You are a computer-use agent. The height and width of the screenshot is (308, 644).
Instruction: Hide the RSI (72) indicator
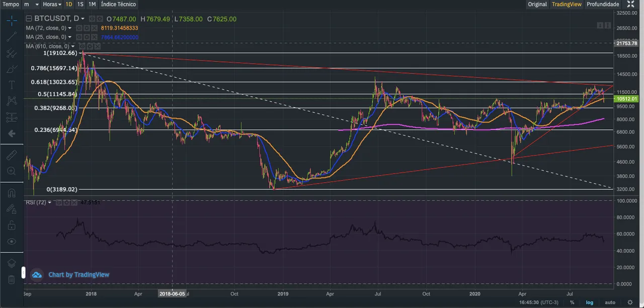(x=58, y=203)
